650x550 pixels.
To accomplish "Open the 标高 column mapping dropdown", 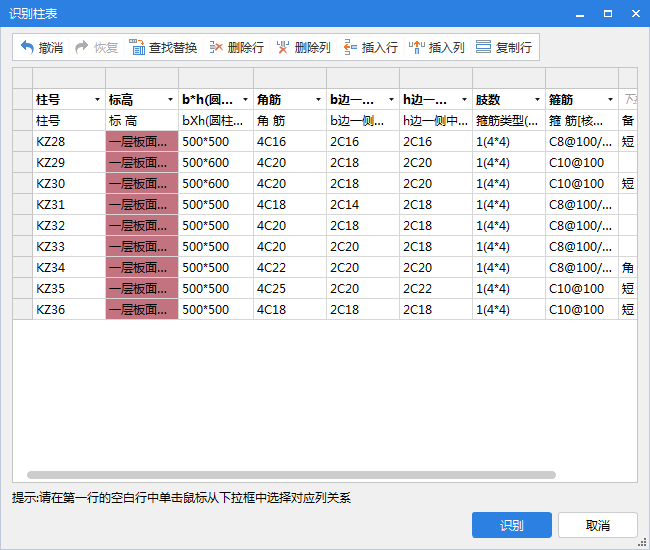I will point(170,99).
